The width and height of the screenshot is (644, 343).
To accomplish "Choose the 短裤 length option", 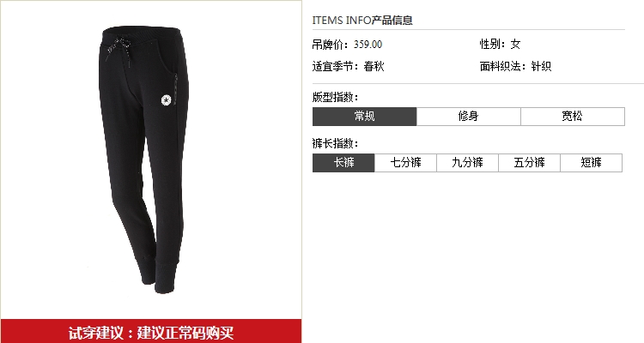I will coord(591,163).
